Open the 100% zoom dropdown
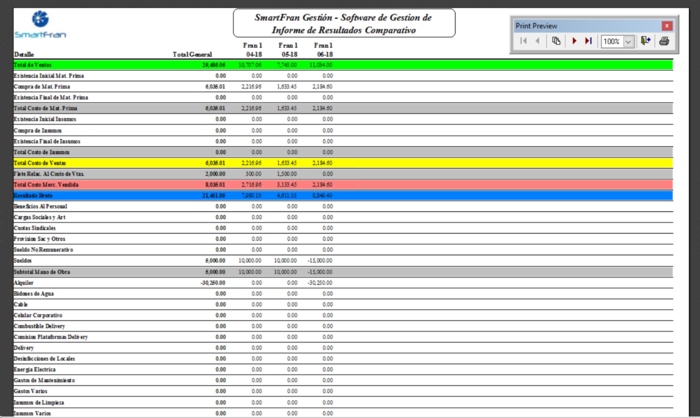This screenshot has width=700, height=418. point(629,42)
